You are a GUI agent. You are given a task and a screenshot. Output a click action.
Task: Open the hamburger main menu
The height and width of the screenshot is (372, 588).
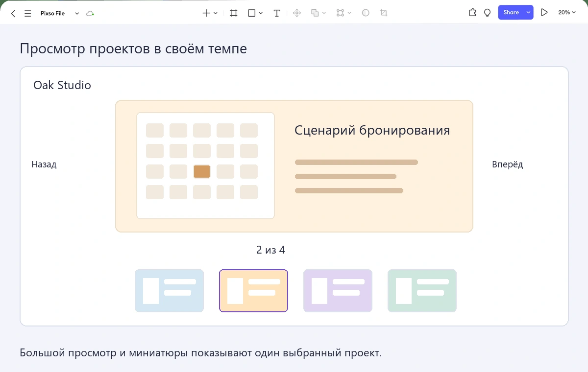(27, 13)
